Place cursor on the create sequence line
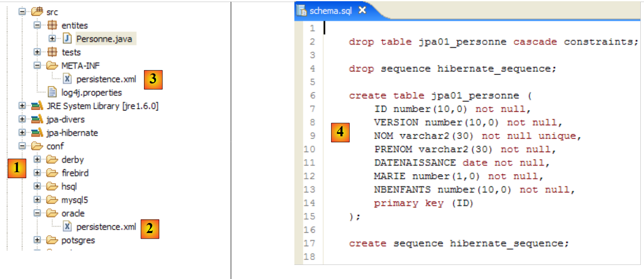This screenshot has width=644, height=279. click(x=459, y=244)
